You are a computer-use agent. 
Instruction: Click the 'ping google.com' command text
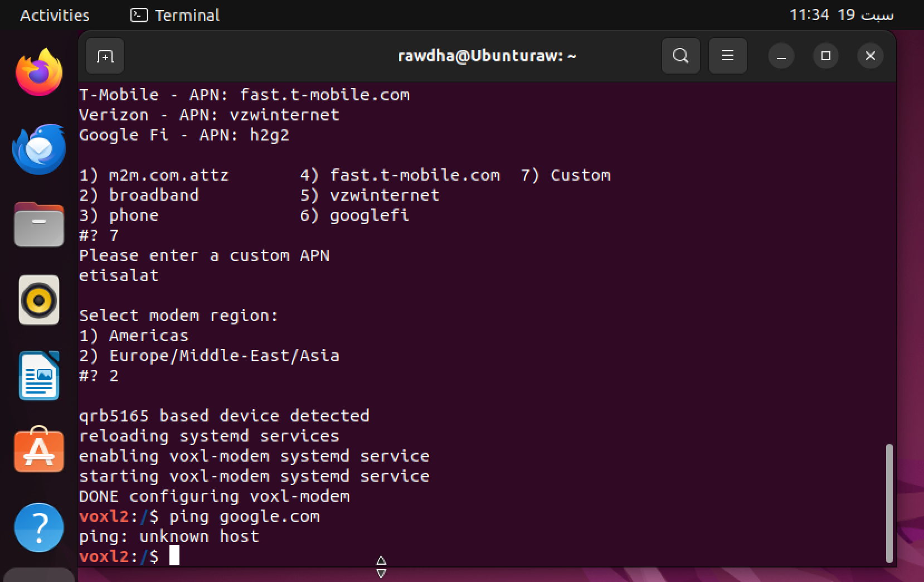pyautogui.click(x=244, y=516)
